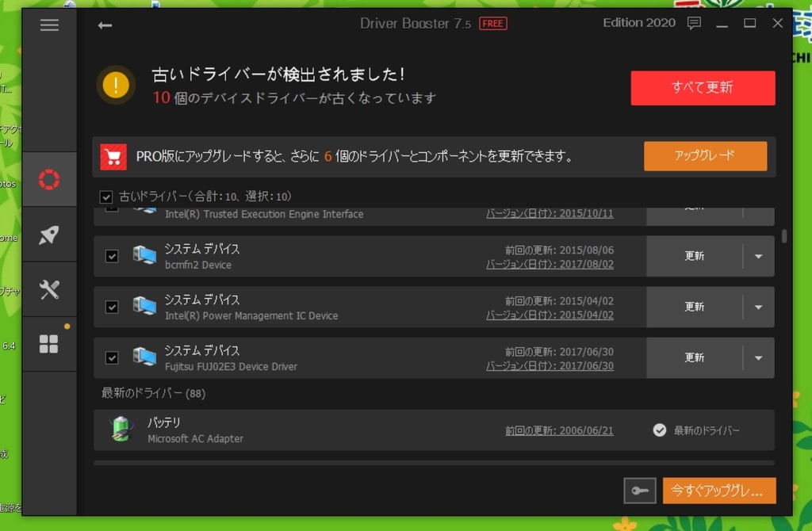
Task: Click the license key icon button
Action: click(640, 490)
